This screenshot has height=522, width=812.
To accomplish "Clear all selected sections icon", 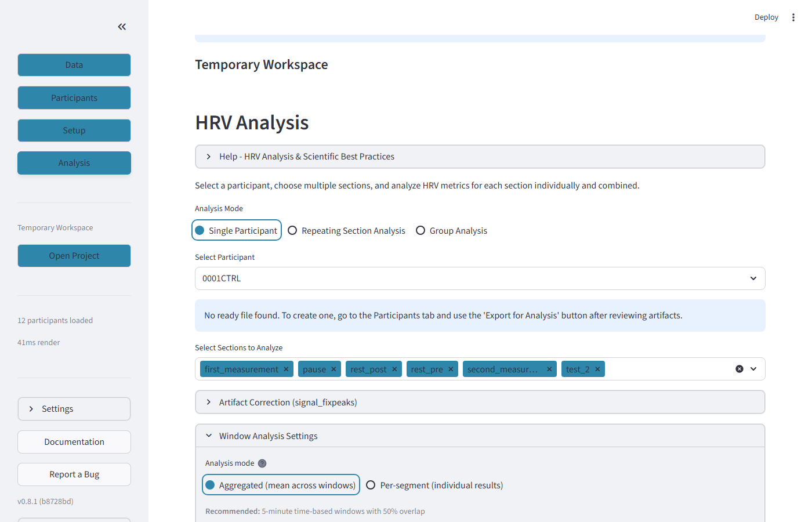I will pyautogui.click(x=739, y=369).
